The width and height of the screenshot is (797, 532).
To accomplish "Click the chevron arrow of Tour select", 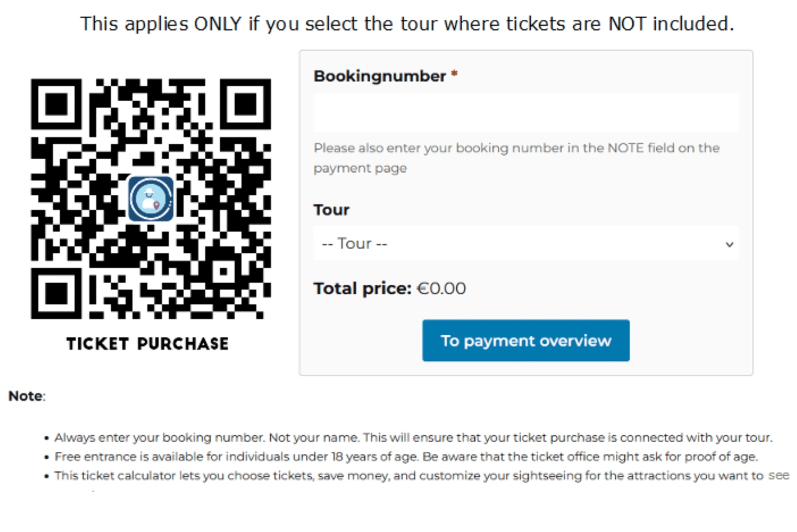I will tap(730, 244).
